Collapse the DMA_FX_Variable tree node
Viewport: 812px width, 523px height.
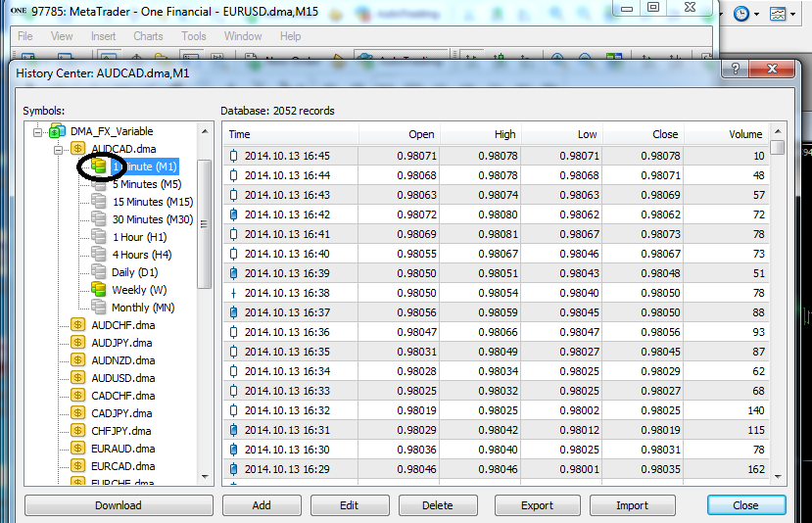tap(39, 131)
